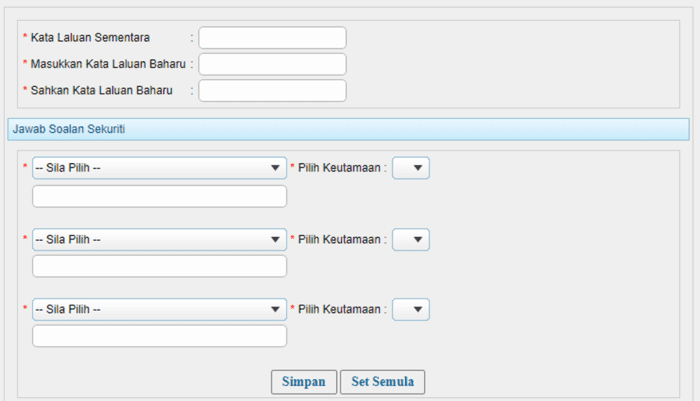The image size is (700, 401).
Task: Focus answer field below second security question
Action: click(x=159, y=266)
